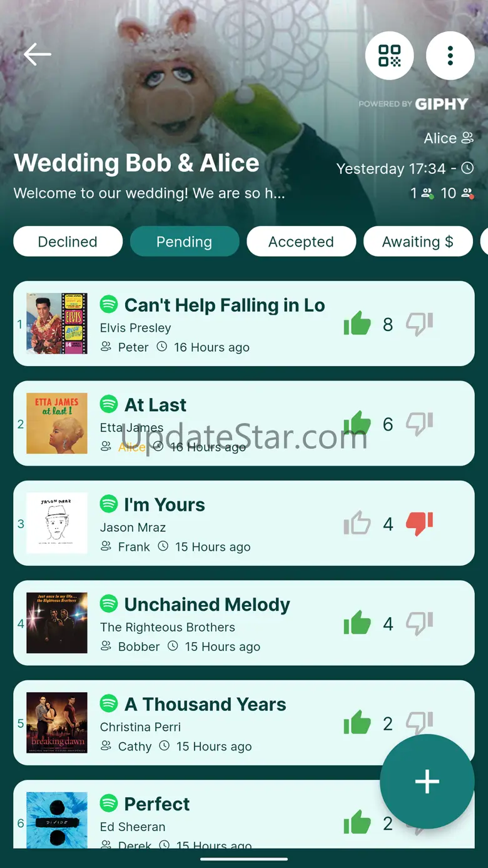Open the three-dot options menu
Image resolution: width=488 pixels, height=868 pixels.
point(450,56)
